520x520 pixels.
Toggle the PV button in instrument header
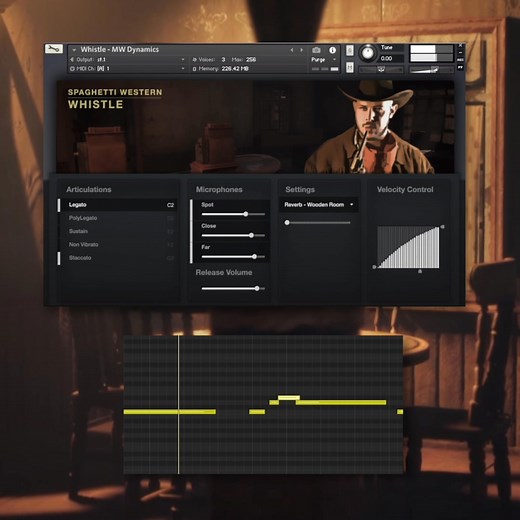click(x=460, y=67)
